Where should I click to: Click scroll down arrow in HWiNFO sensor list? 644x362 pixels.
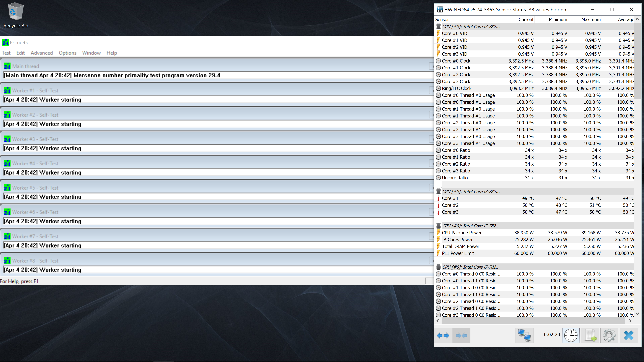[x=637, y=314]
